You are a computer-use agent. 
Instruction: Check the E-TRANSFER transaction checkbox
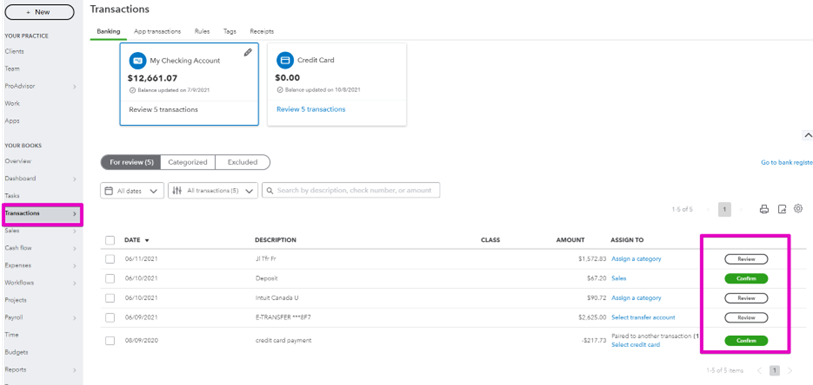(110, 318)
